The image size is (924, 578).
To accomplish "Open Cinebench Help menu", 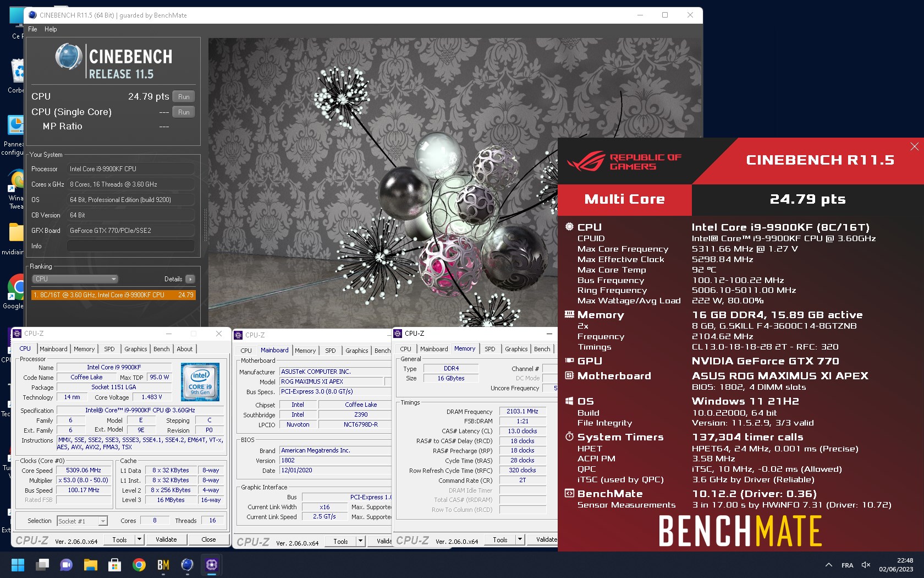I will pos(51,29).
